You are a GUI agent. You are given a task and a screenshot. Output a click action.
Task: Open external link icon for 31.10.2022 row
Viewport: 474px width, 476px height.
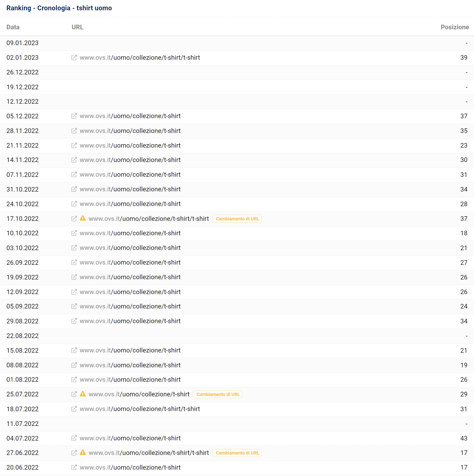point(74,189)
